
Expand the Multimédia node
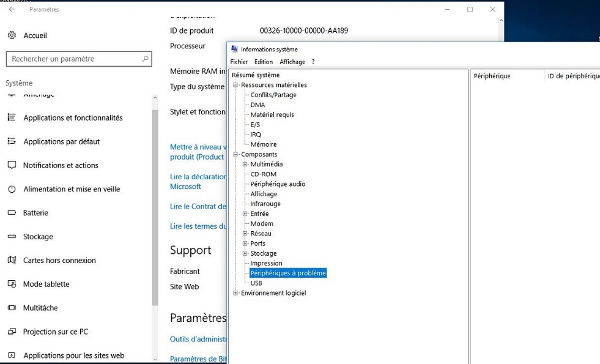pyautogui.click(x=245, y=164)
